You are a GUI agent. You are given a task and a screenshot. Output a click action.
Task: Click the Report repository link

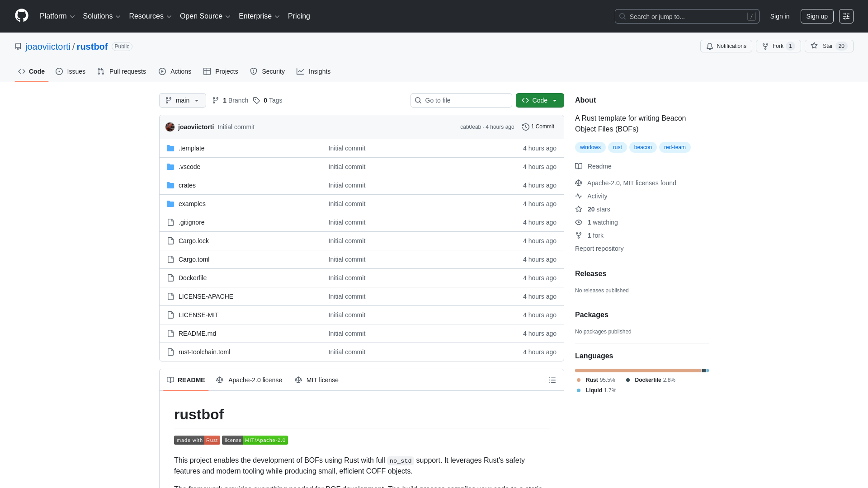point(599,249)
